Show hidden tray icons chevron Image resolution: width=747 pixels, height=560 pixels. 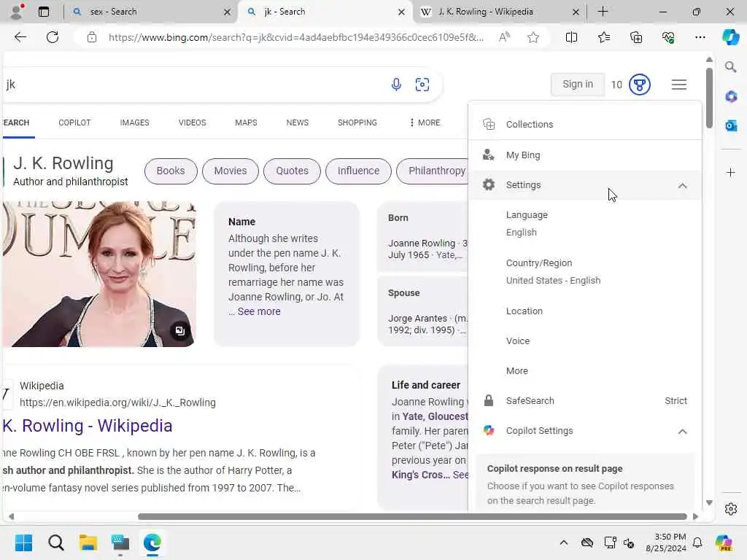click(x=564, y=542)
